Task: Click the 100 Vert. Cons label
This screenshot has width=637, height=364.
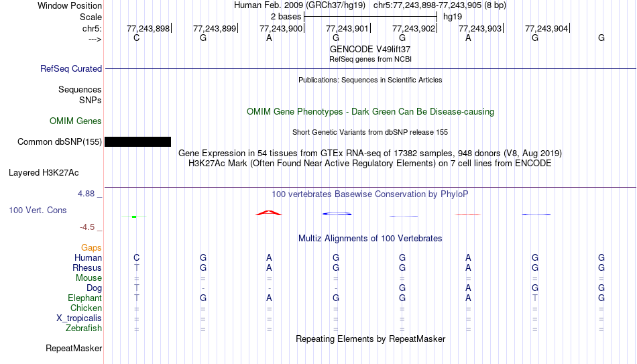Action: click(x=38, y=210)
